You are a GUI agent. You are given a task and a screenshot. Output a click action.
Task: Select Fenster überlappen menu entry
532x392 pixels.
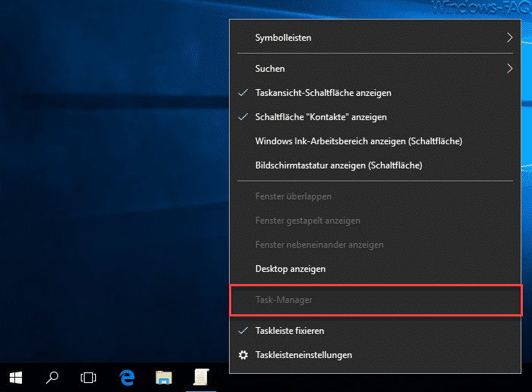[x=375, y=196]
